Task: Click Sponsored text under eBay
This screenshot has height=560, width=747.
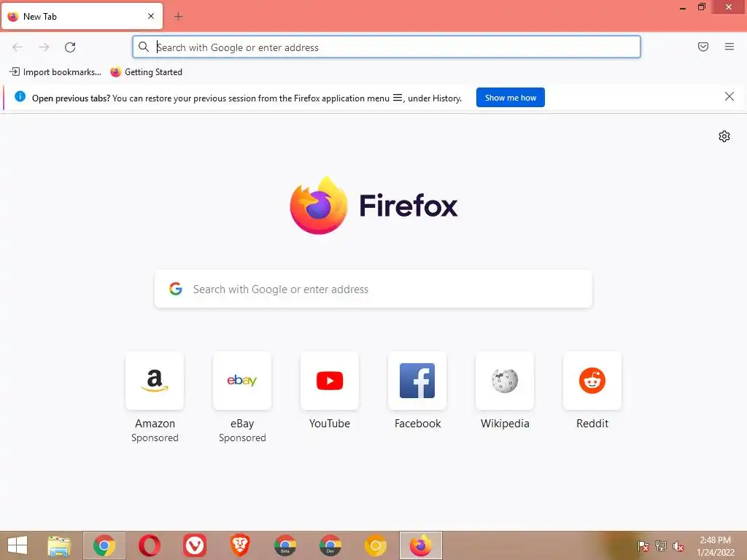Action: coord(242,437)
